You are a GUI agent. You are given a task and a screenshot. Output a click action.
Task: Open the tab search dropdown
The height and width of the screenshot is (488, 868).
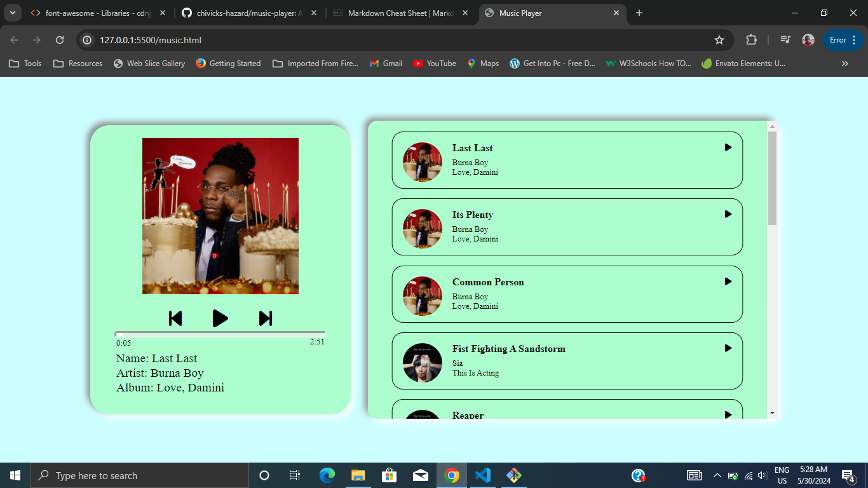pos(12,13)
